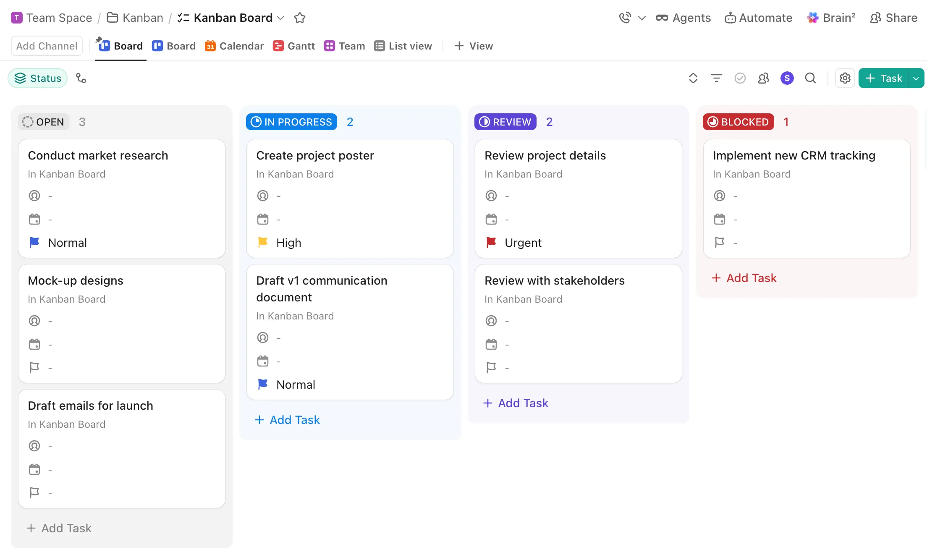Add Task in OPEN column

coord(59,528)
